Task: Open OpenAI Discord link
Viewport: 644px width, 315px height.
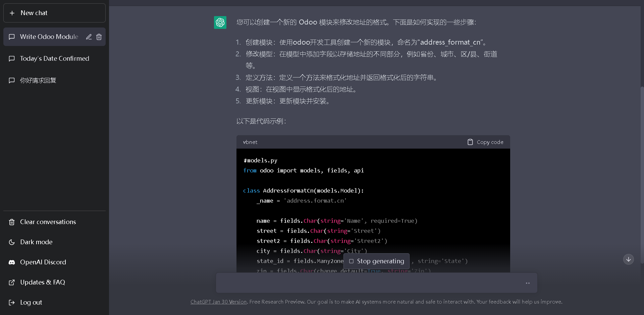Action: (54, 262)
